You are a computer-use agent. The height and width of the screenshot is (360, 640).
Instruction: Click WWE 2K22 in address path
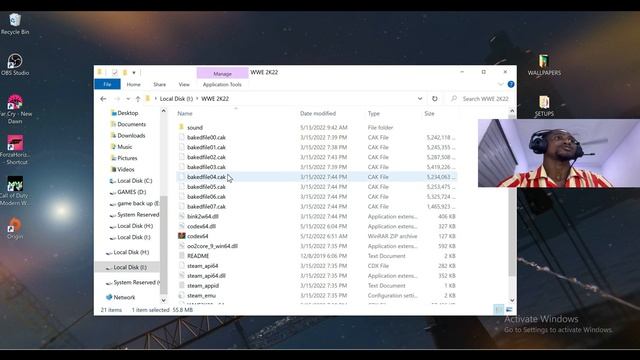point(215,99)
